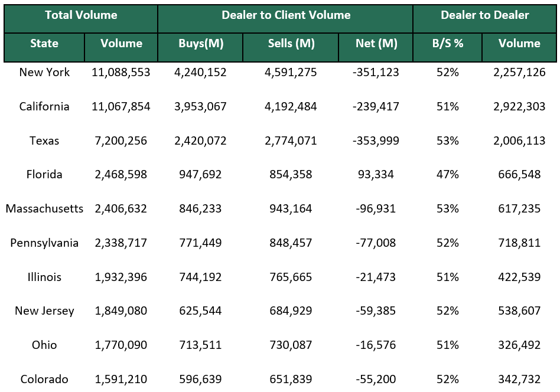Click Texas net value -353,999
Viewport: 560px width, 392px height.
[x=376, y=141]
